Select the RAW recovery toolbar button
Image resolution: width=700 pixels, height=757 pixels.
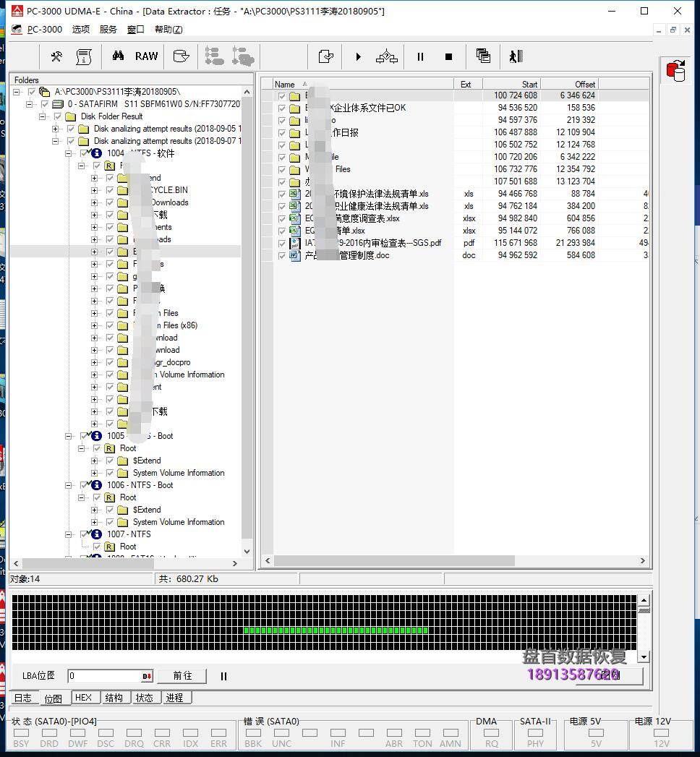[146, 56]
